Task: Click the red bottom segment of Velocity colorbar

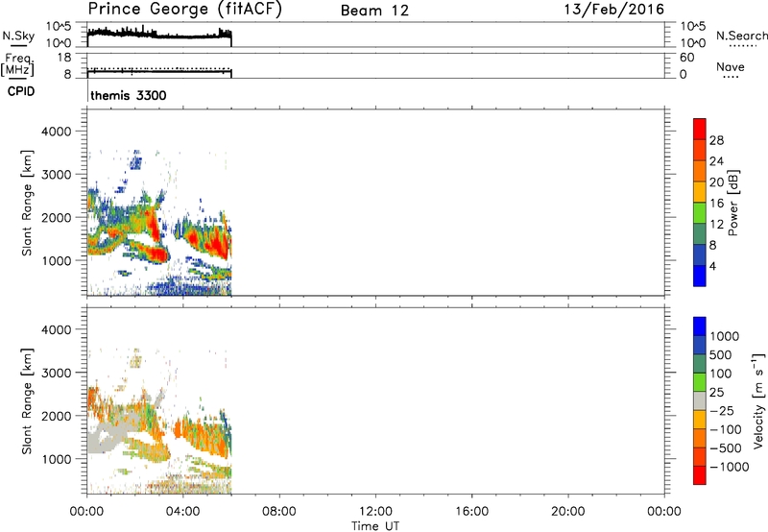Action: point(700,475)
